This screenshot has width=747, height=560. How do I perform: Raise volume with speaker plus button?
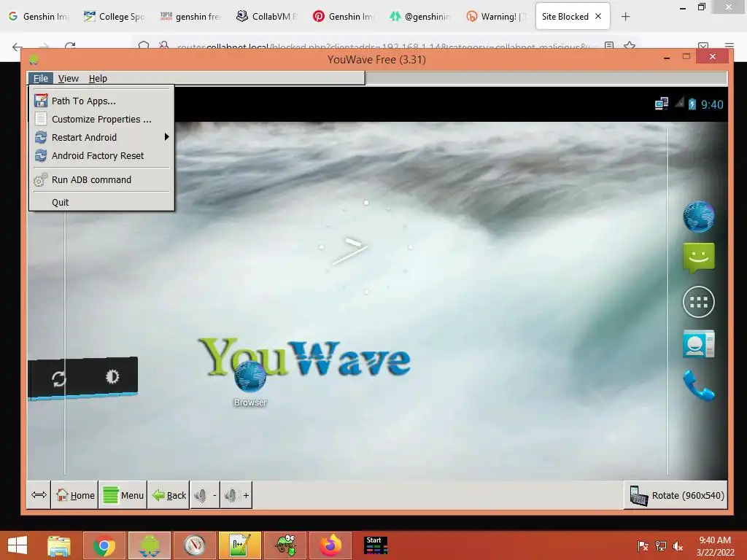236,495
